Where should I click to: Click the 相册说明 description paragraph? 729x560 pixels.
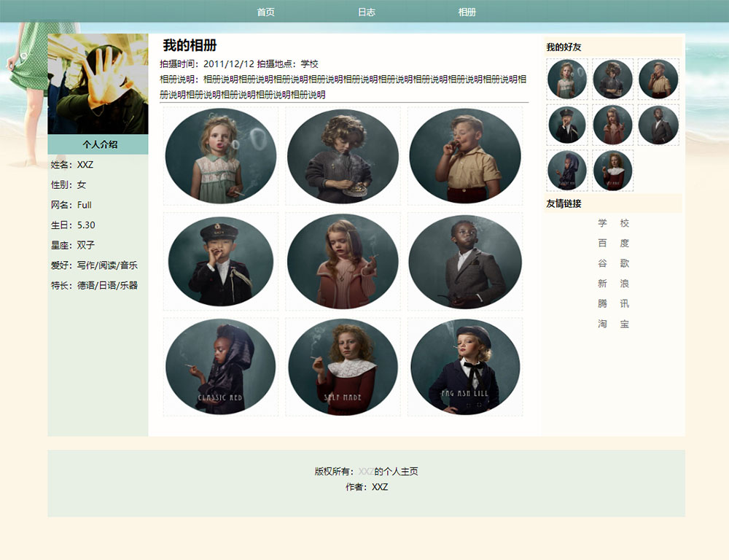coord(343,87)
